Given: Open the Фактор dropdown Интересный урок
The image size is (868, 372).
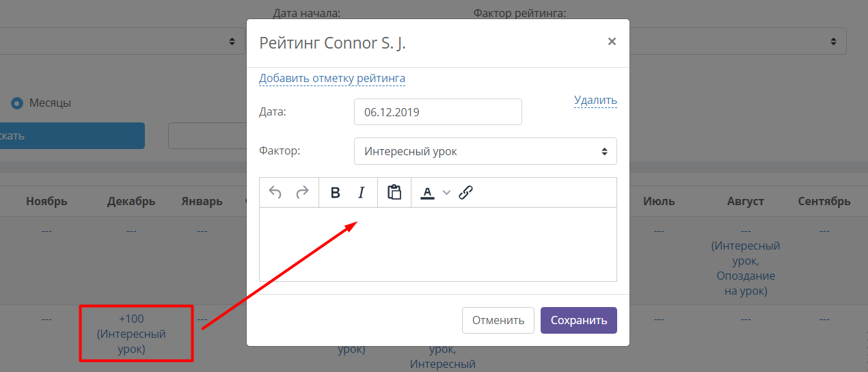Looking at the screenshot, I should pyautogui.click(x=485, y=151).
